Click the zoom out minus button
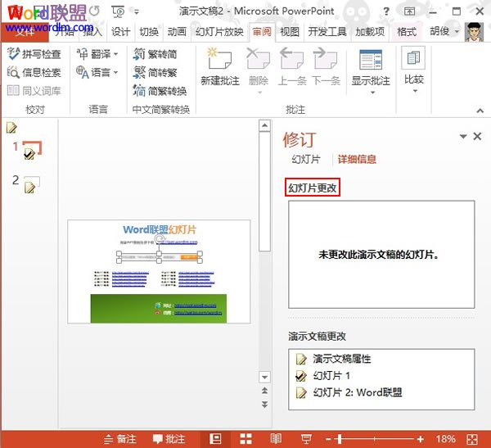Image resolution: width=491 pixels, height=448 pixels. click(x=328, y=439)
